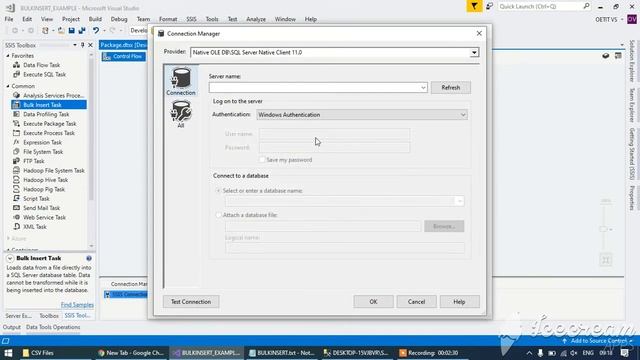Switch to the Output tab

pyautogui.click(x=12, y=327)
